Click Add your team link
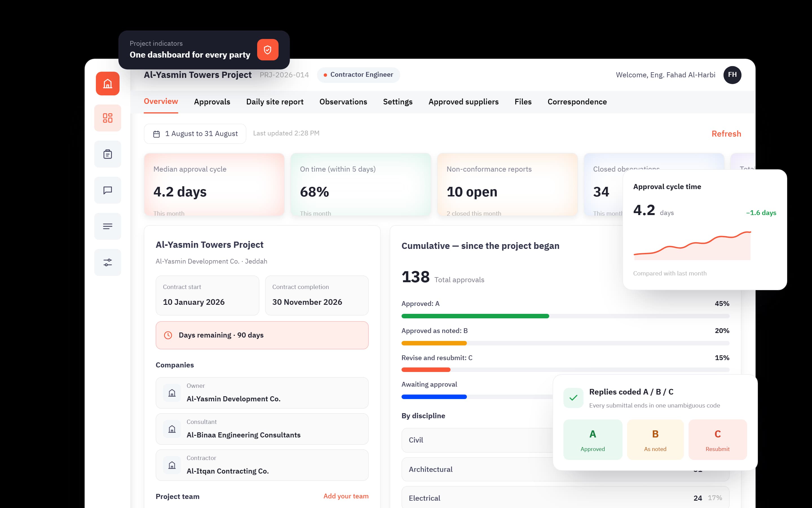Viewport: 812px width, 508px height. coord(346,496)
